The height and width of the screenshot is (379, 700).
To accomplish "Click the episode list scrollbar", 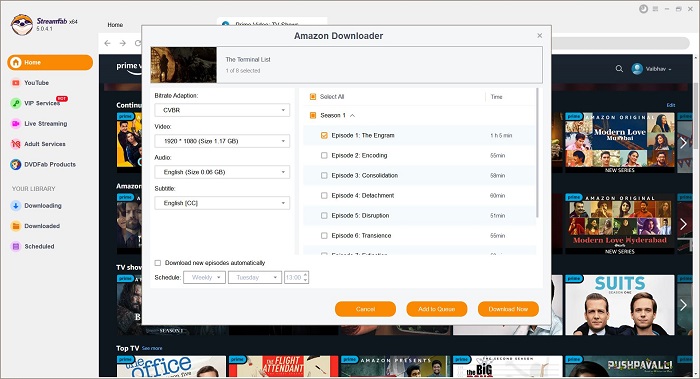I will pos(537,153).
